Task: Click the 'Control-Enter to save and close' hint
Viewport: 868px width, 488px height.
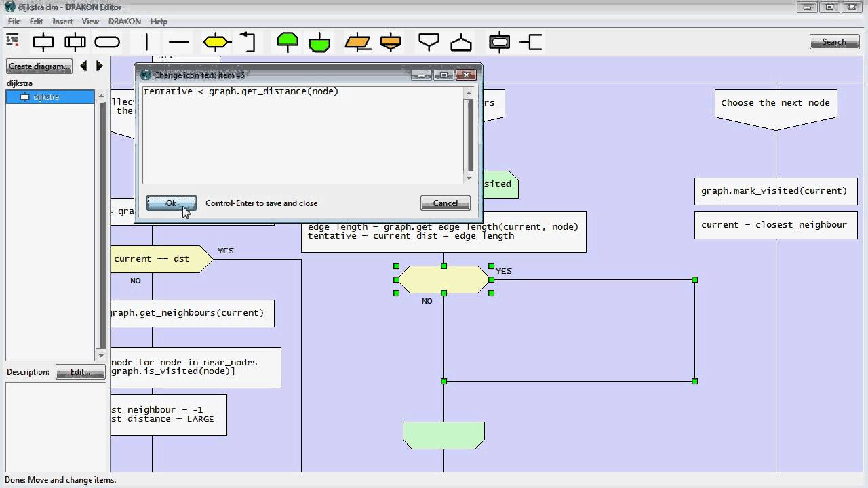Action: pyautogui.click(x=261, y=203)
